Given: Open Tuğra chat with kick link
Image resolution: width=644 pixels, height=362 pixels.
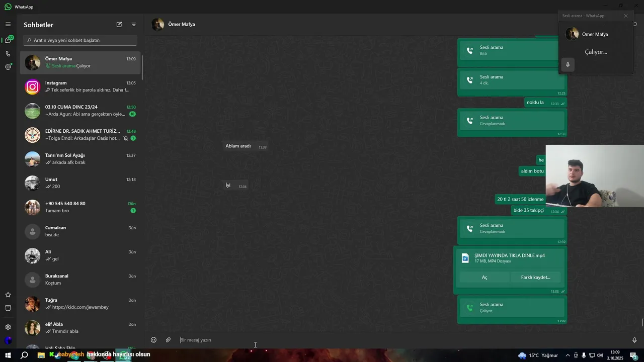Looking at the screenshot, I should coord(80,304).
